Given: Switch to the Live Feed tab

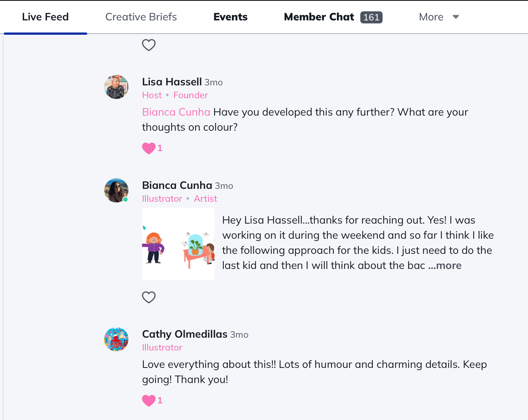Looking at the screenshot, I should (x=45, y=17).
